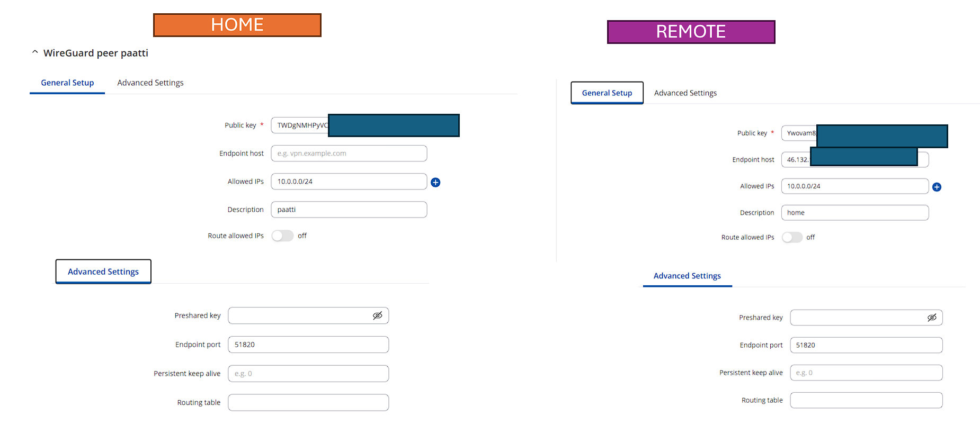Focus HOME Endpoint host field

(349, 153)
